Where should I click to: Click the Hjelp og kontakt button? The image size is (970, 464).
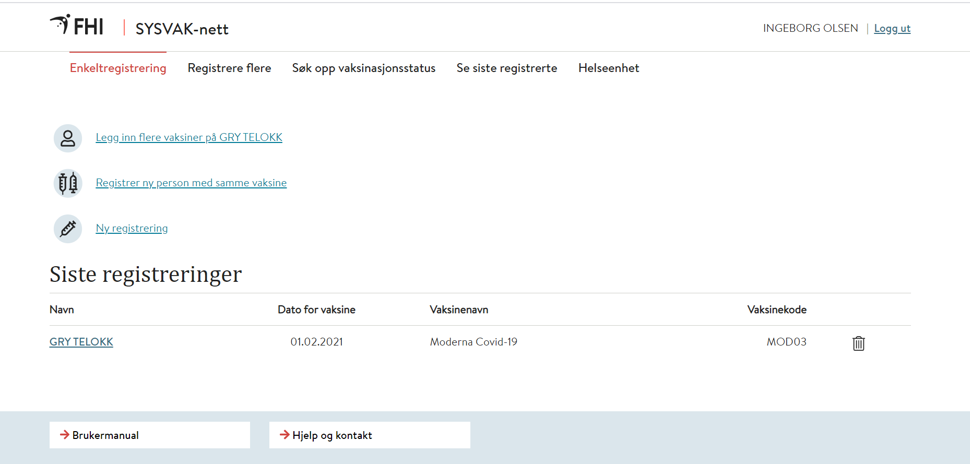[x=370, y=435]
